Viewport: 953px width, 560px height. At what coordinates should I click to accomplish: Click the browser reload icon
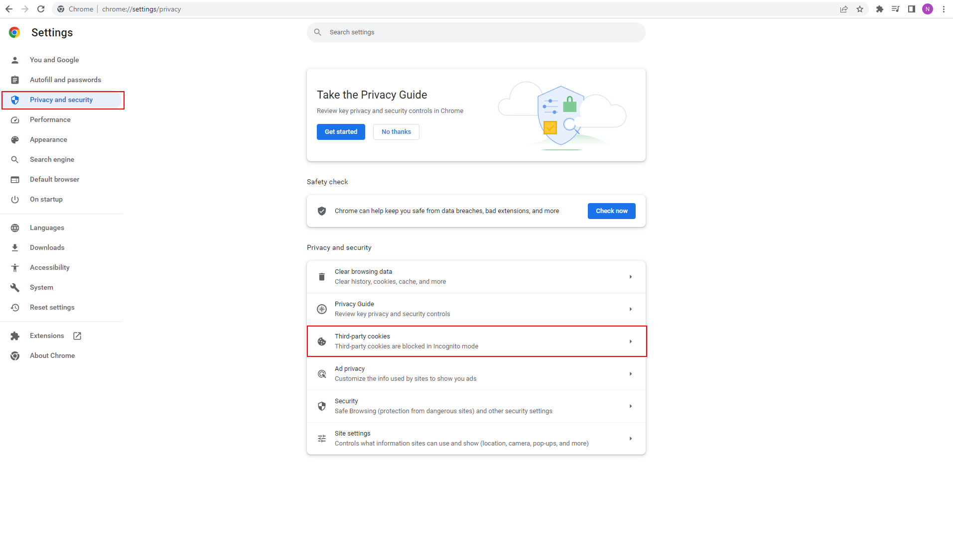coord(41,9)
